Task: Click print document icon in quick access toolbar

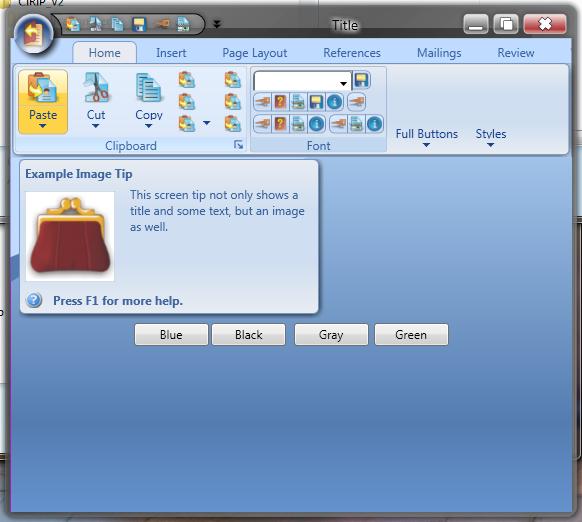Action: tap(183, 25)
